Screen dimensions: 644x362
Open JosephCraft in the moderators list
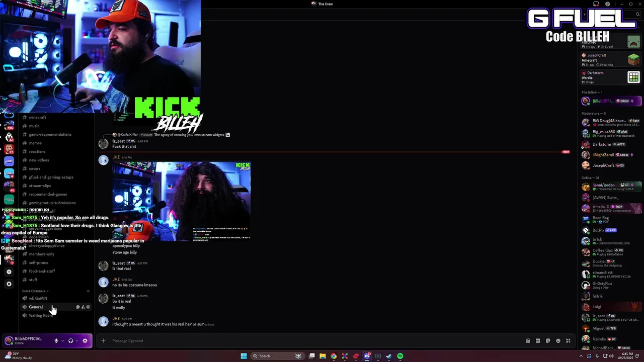(611, 165)
